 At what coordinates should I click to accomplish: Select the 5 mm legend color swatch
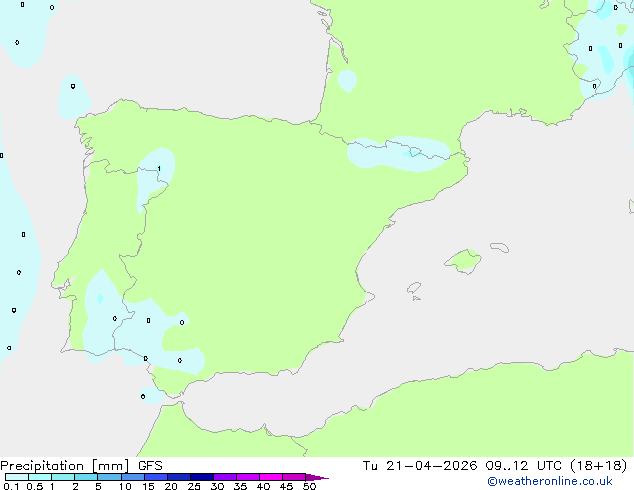pos(109,477)
